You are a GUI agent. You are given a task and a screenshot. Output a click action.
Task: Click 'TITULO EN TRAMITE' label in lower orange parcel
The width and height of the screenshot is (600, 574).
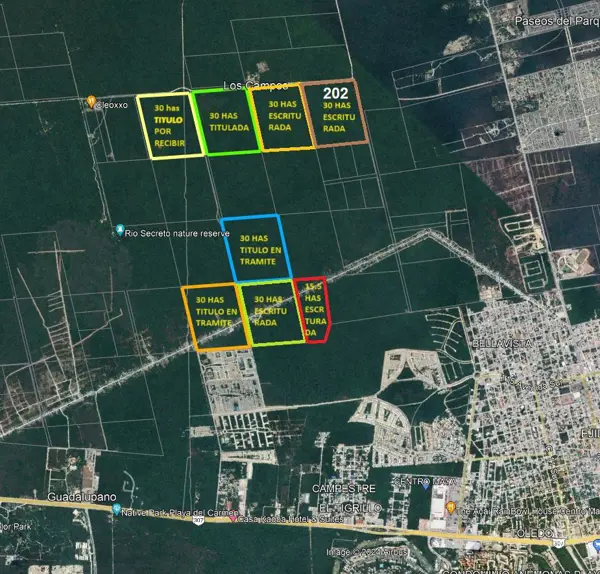(x=216, y=317)
